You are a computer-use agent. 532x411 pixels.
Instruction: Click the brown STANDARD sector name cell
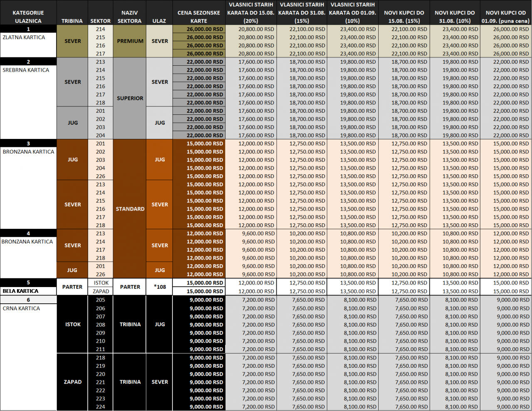tap(130, 209)
